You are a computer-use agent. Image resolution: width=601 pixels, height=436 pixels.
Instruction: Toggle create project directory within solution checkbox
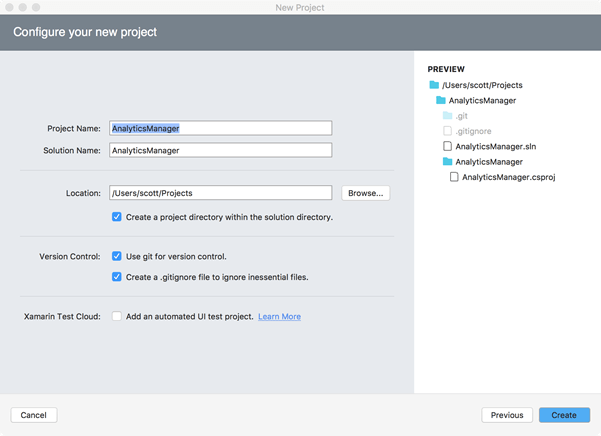tap(117, 217)
